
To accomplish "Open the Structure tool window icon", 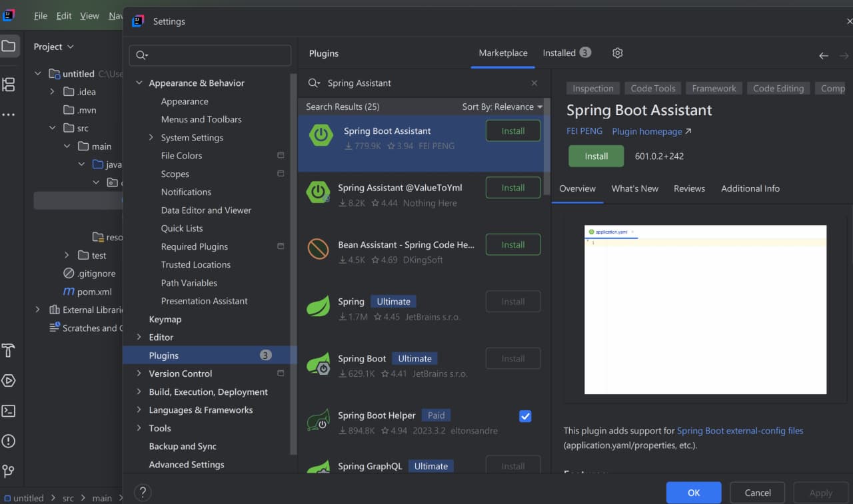I will (9, 85).
